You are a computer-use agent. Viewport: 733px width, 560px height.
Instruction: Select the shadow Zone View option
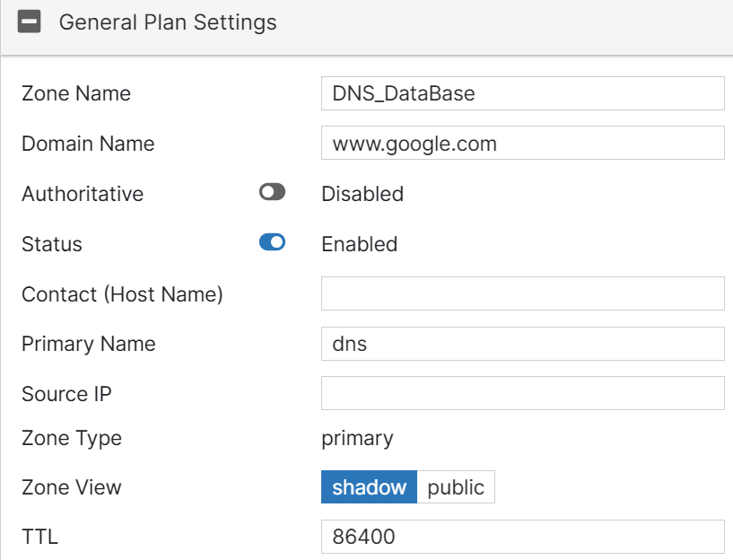pos(370,486)
